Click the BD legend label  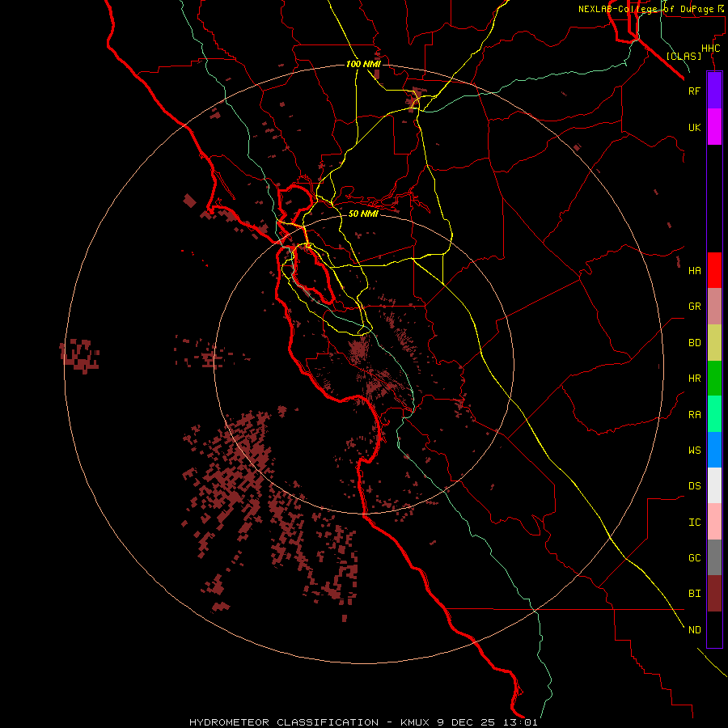click(x=694, y=343)
